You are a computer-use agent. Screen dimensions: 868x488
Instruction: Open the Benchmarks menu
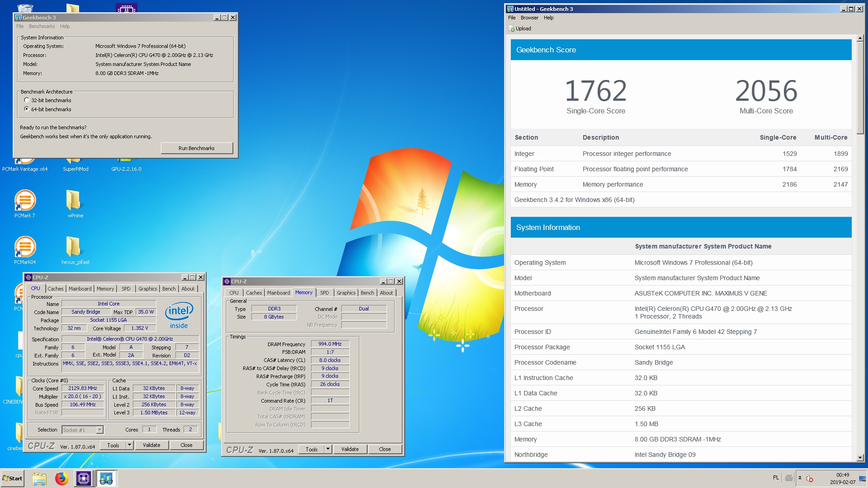click(x=42, y=26)
